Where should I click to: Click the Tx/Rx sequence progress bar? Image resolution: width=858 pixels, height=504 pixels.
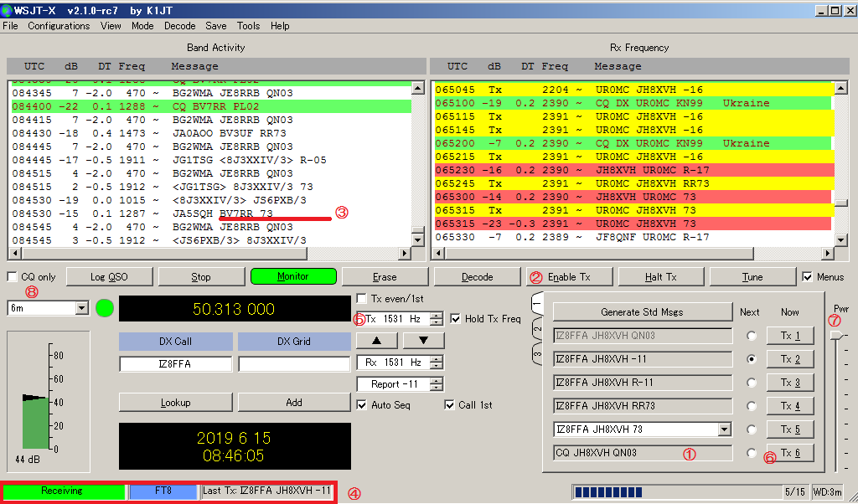677,492
